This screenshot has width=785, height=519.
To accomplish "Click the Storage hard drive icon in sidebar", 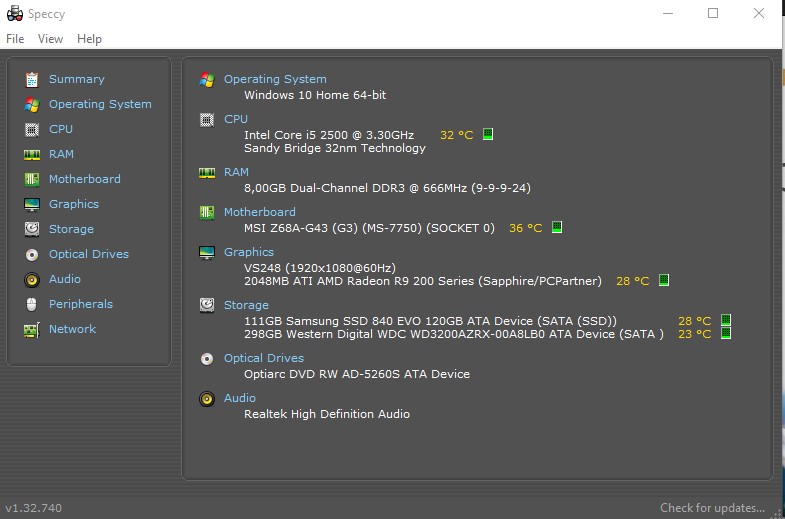I will (32, 229).
